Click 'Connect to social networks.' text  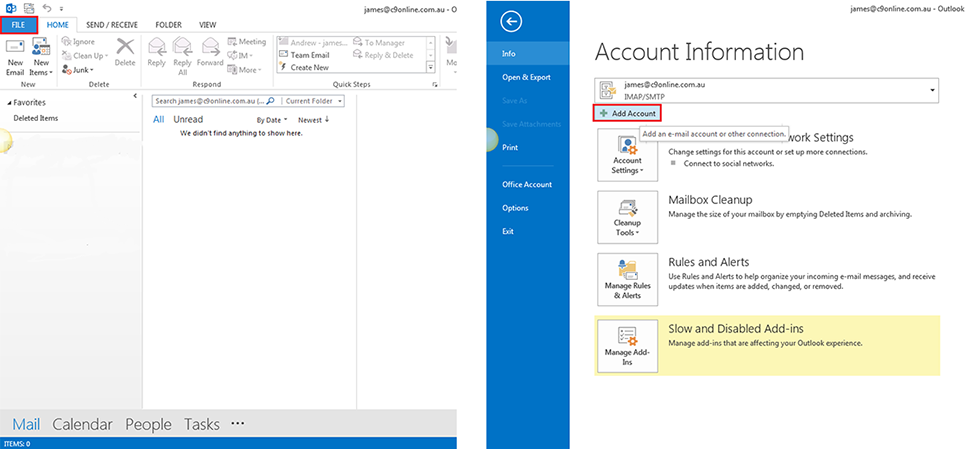click(x=729, y=164)
